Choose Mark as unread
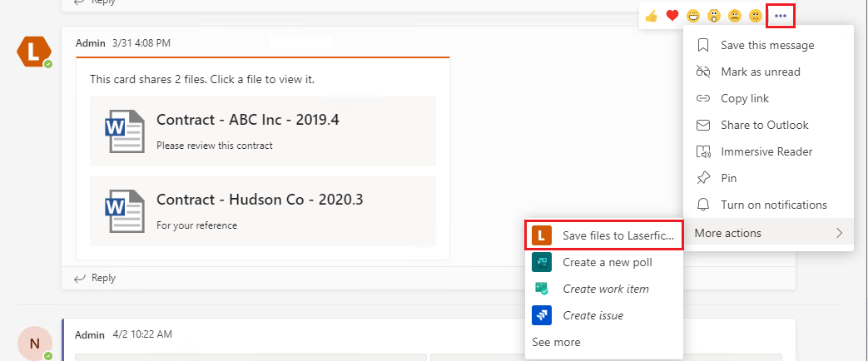Image resolution: width=868 pixels, height=361 pixels. click(x=768, y=72)
